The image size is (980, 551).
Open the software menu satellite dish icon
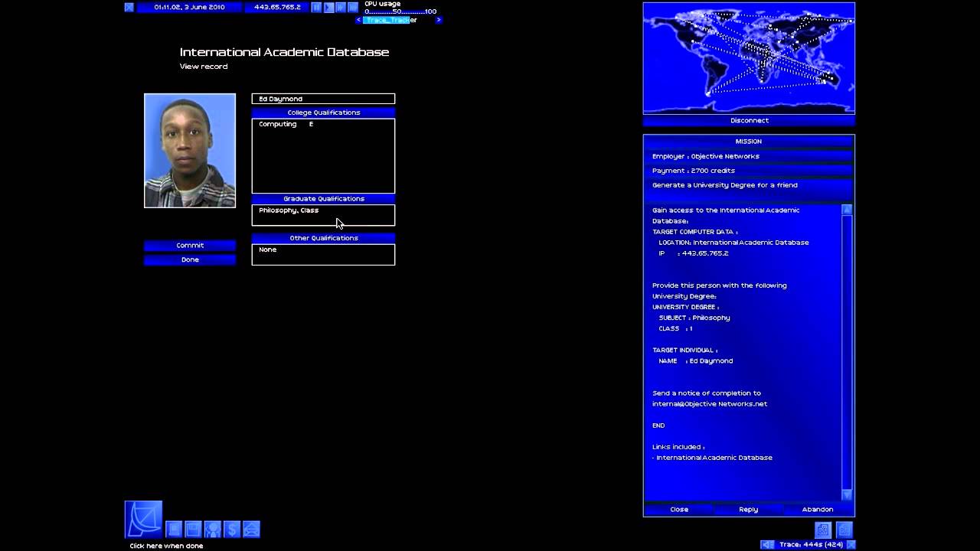[x=143, y=520]
